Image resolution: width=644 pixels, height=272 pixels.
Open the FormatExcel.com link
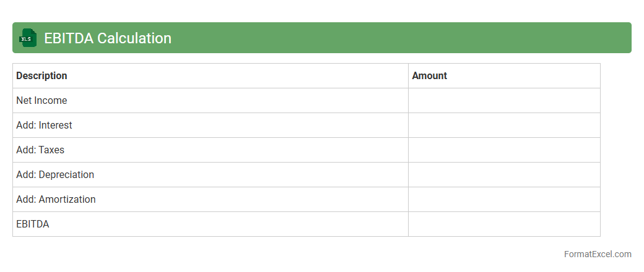[598, 254]
